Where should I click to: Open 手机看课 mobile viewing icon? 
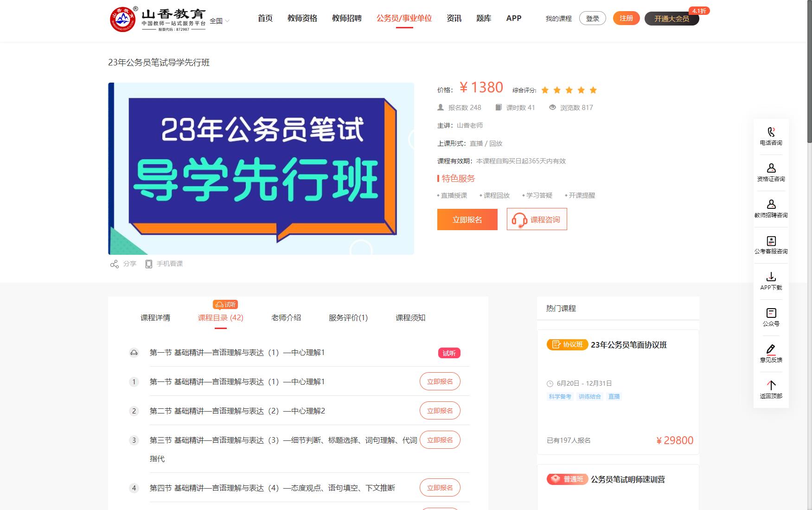[149, 263]
